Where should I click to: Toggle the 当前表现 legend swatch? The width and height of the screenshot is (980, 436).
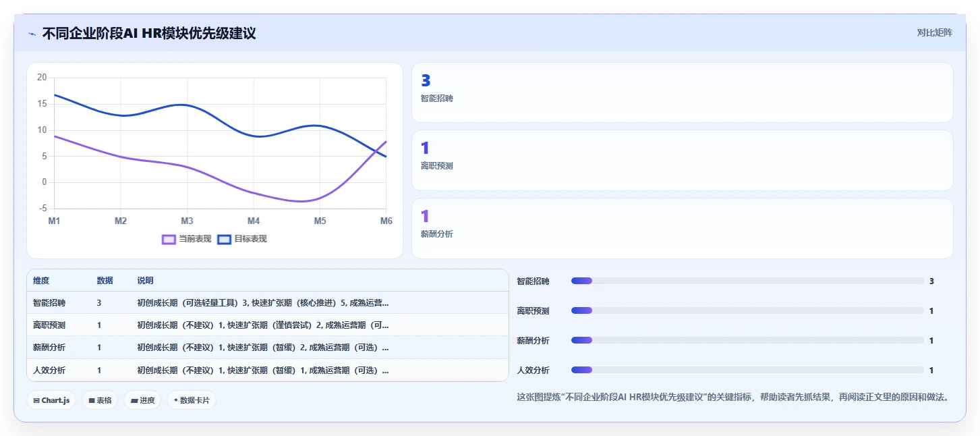click(x=169, y=239)
